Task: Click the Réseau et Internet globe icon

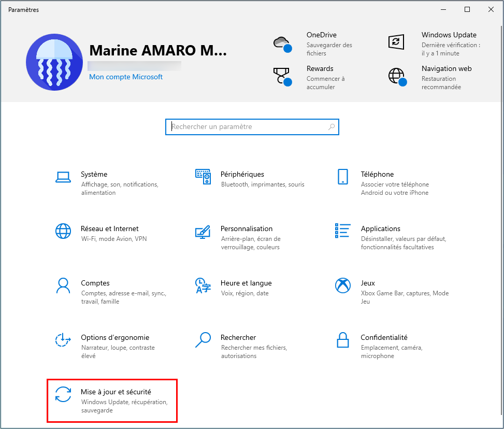Action: tap(63, 231)
